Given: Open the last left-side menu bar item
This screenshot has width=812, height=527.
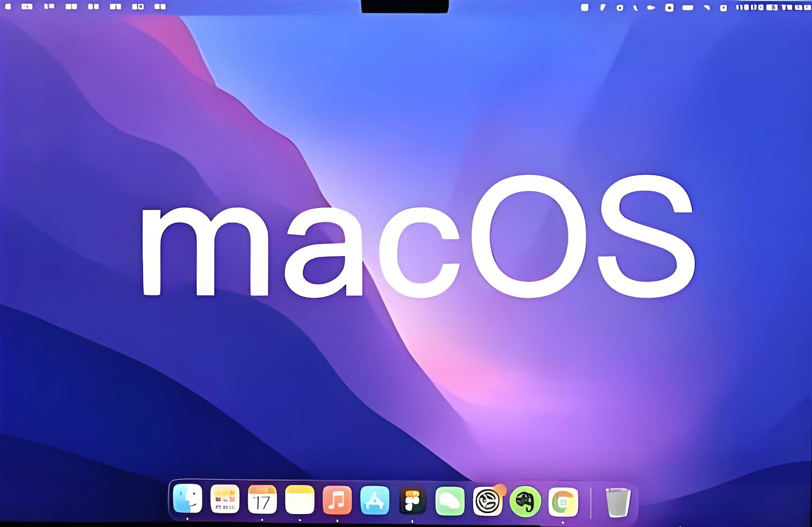Looking at the screenshot, I should (x=160, y=7).
